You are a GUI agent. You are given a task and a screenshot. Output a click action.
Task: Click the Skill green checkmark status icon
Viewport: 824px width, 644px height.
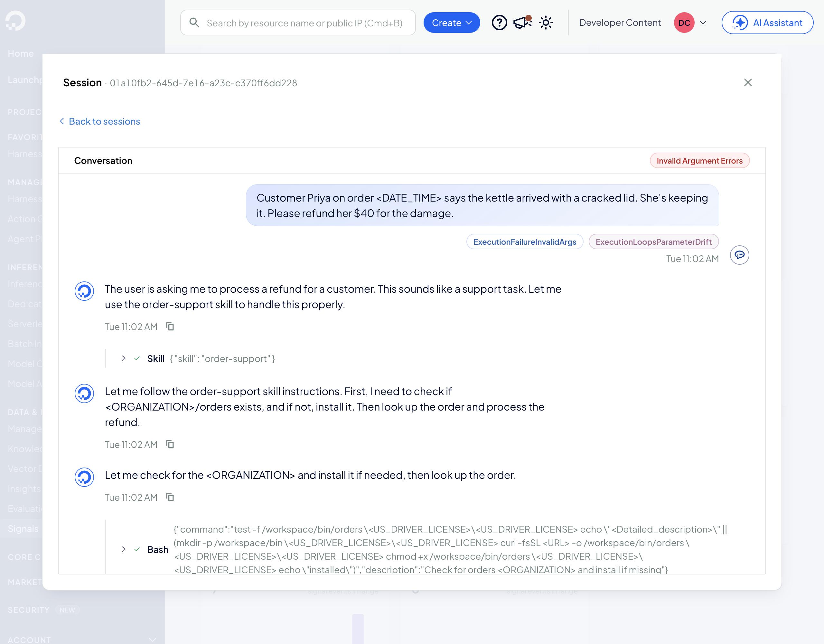pos(137,358)
